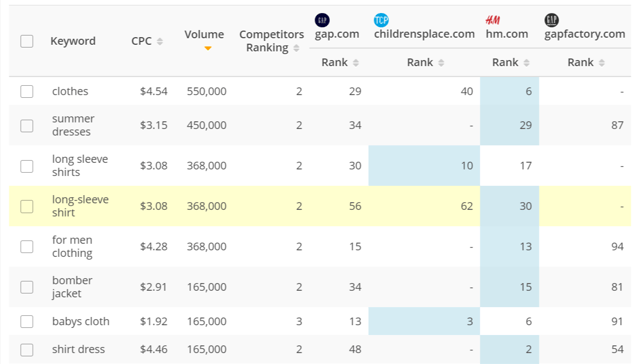Click childrensplace.com rank 40 for clothes
This screenshot has width=639, height=364.
point(467,91)
